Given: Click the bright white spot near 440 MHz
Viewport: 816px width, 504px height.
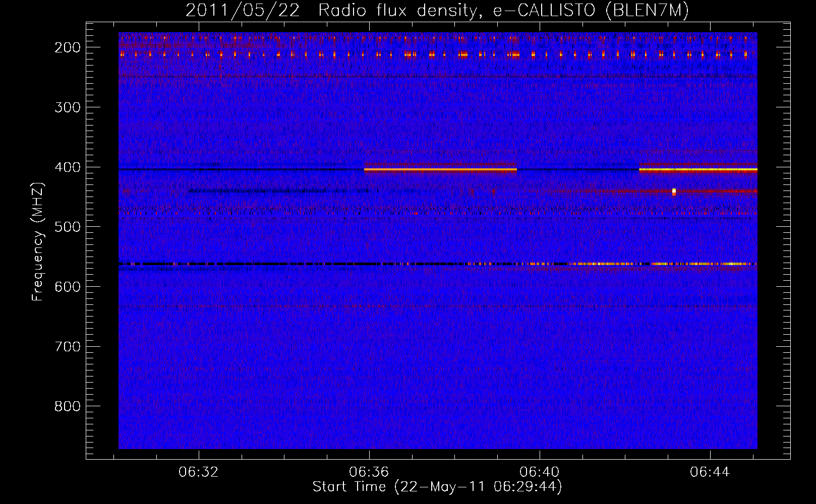Looking at the screenshot, I should click(x=674, y=192).
